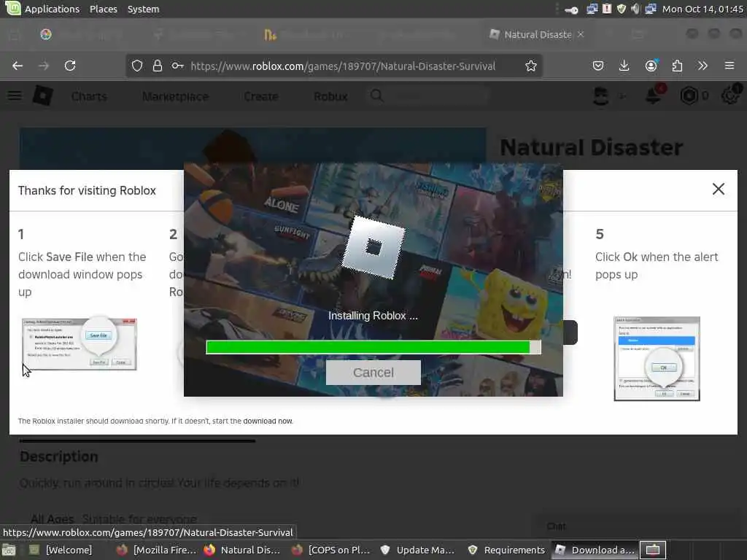
Task: Click the workspace switcher in bottom panel
Action: pyautogui.click(x=653, y=550)
